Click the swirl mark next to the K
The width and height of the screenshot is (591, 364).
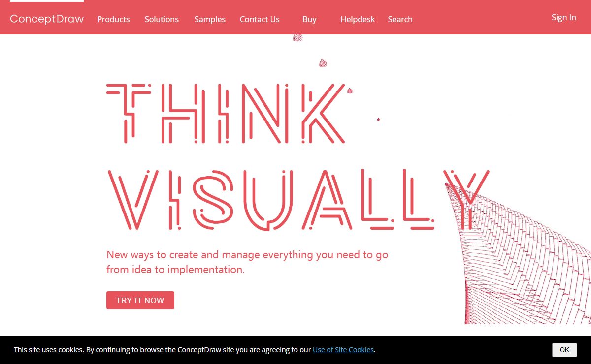[x=350, y=91]
